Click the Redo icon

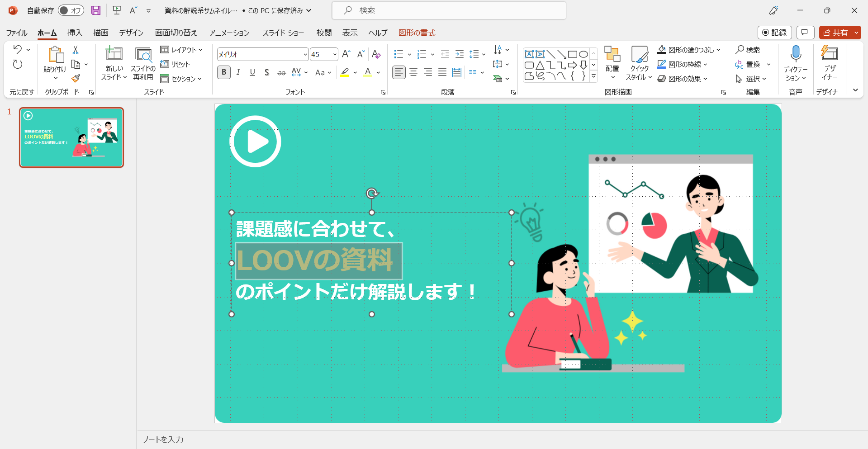coord(17,64)
